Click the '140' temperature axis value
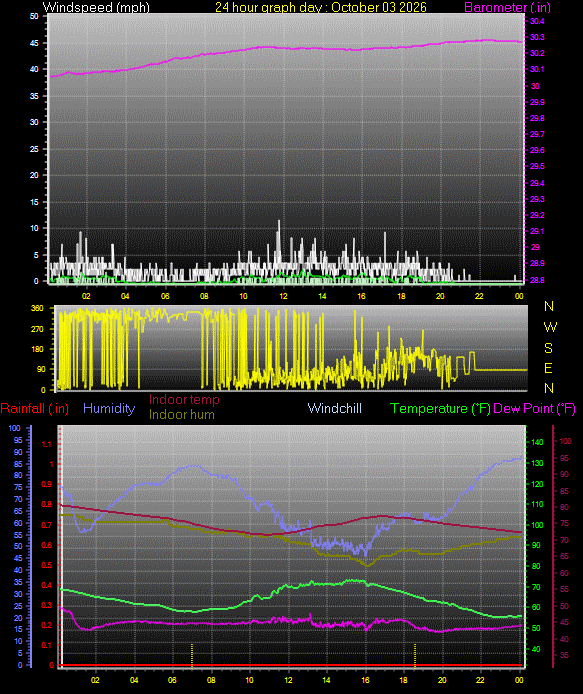The image size is (583, 694). [x=537, y=442]
